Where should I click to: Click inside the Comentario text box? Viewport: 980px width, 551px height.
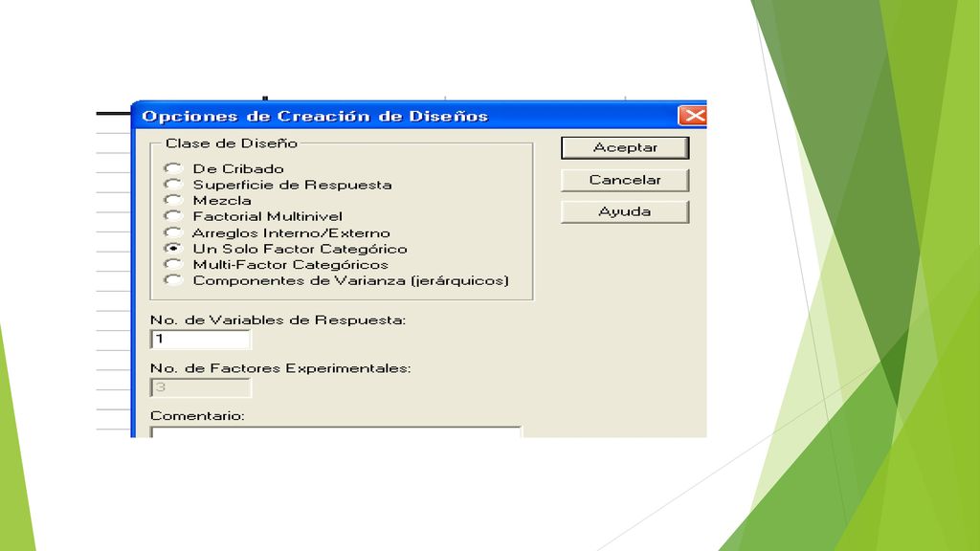pyautogui.click(x=336, y=431)
